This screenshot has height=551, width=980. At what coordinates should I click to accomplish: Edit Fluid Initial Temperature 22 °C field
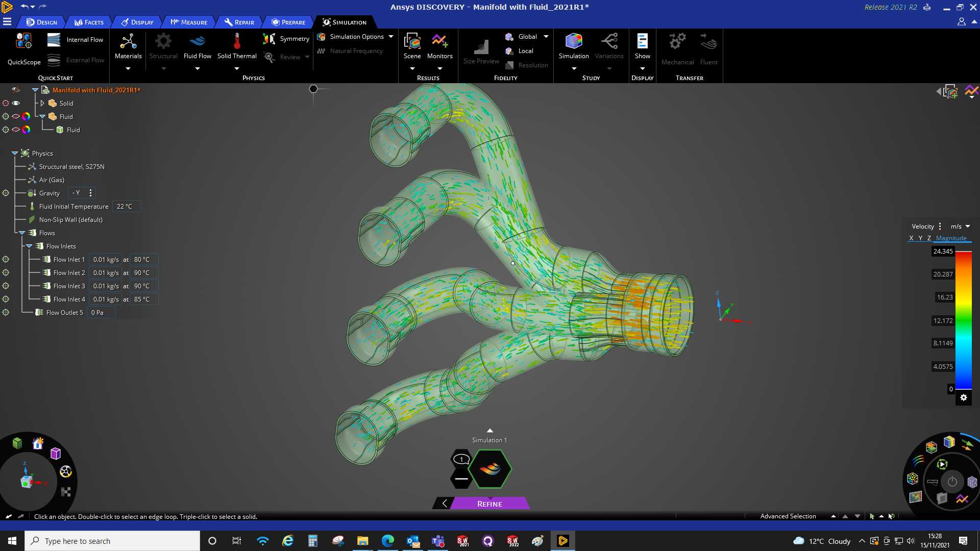point(126,207)
